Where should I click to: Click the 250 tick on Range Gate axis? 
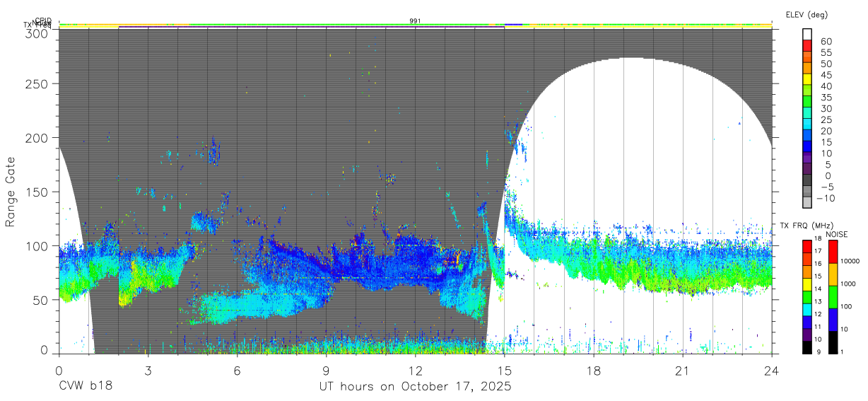(36, 83)
